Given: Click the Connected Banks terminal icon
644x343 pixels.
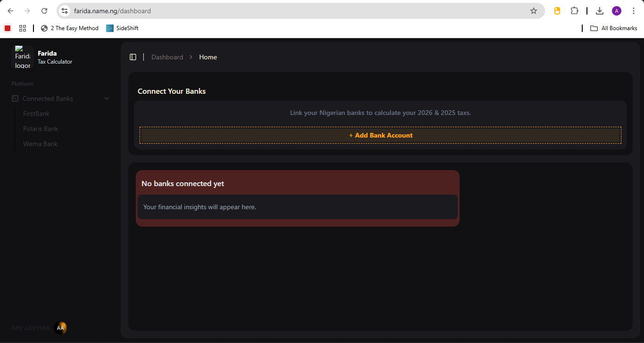Looking at the screenshot, I should pyautogui.click(x=15, y=98).
